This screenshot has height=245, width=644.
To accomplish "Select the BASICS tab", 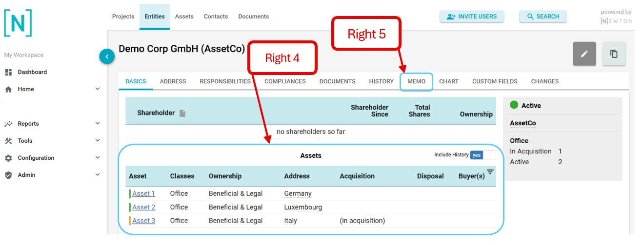I will click(136, 81).
